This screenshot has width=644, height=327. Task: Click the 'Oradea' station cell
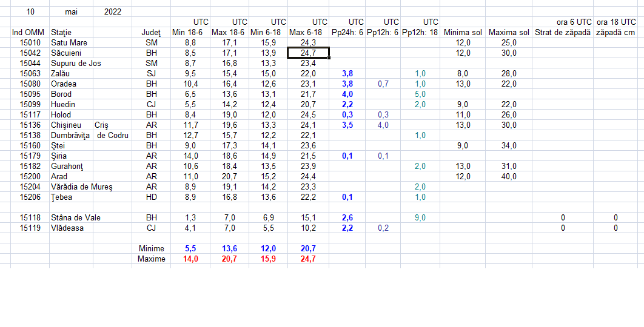[71, 84]
